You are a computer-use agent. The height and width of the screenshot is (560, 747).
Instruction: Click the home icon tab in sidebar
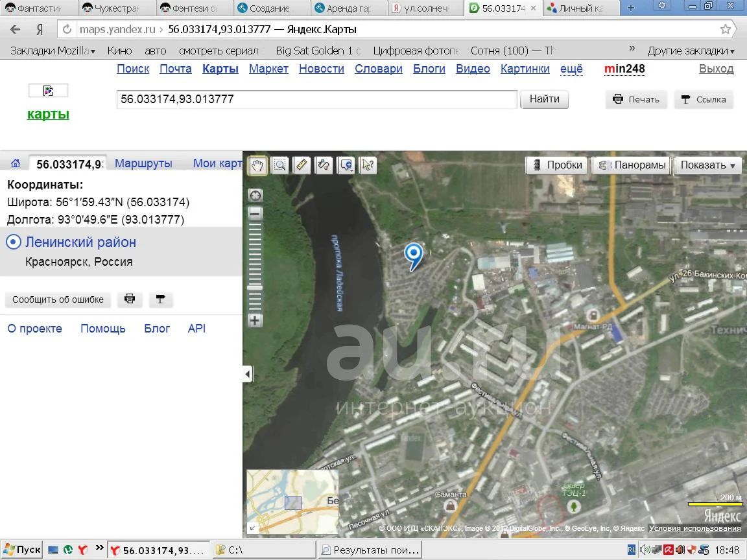point(16,163)
